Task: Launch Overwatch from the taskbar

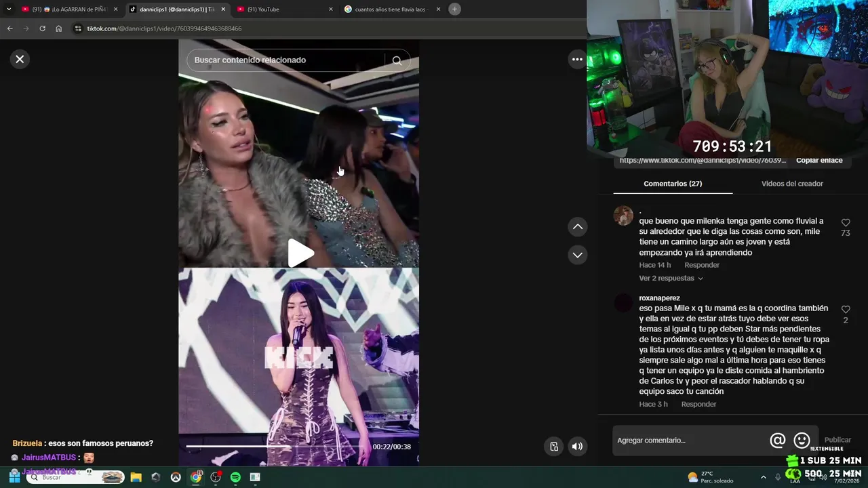Action: click(x=176, y=477)
